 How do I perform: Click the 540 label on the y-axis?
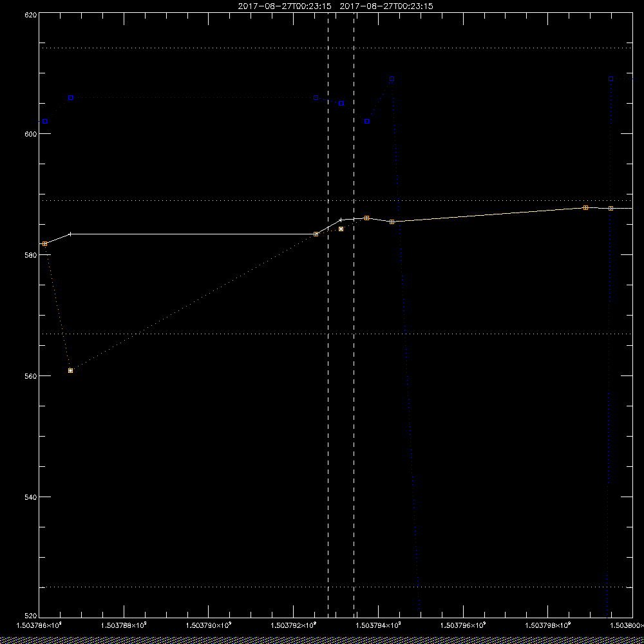coord(31,497)
